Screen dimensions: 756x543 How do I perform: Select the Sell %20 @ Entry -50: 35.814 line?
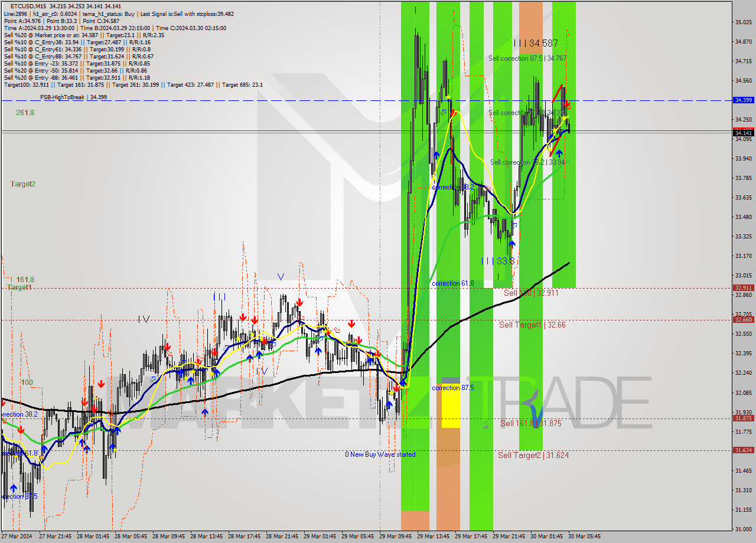coord(76,70)
